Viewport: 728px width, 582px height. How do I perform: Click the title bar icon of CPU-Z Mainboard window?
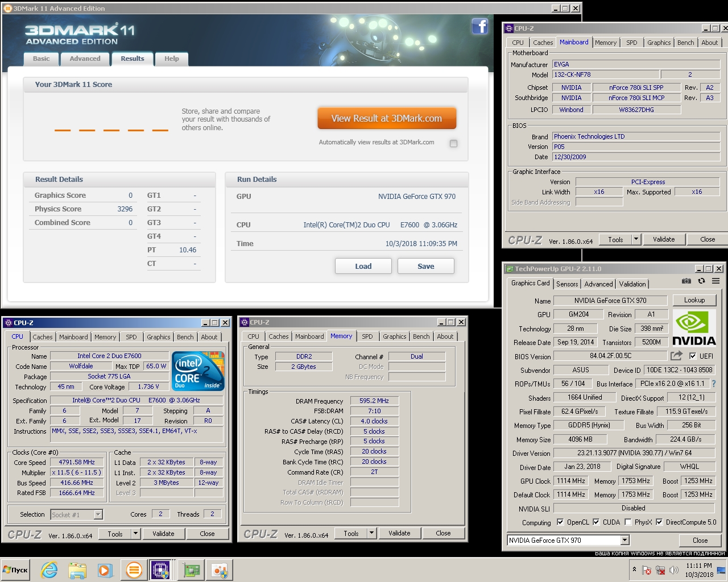coord(508,28)
